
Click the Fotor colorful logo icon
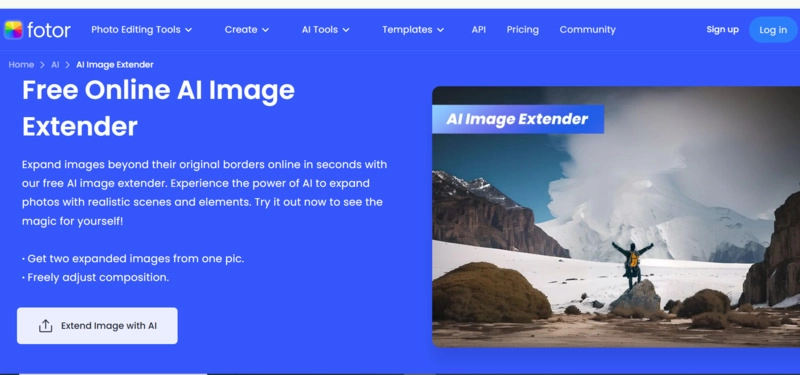tap(13, 30)
